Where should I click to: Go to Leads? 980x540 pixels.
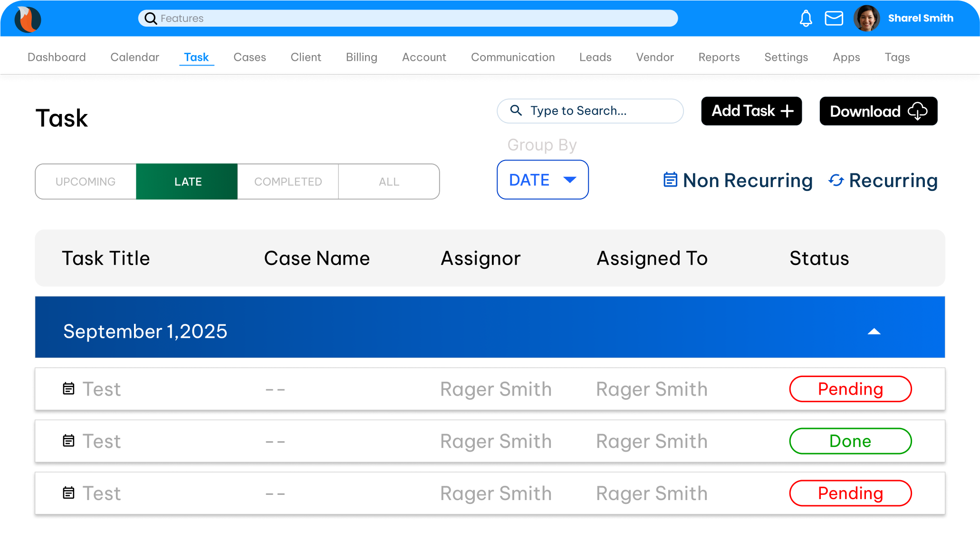(595, 57)
